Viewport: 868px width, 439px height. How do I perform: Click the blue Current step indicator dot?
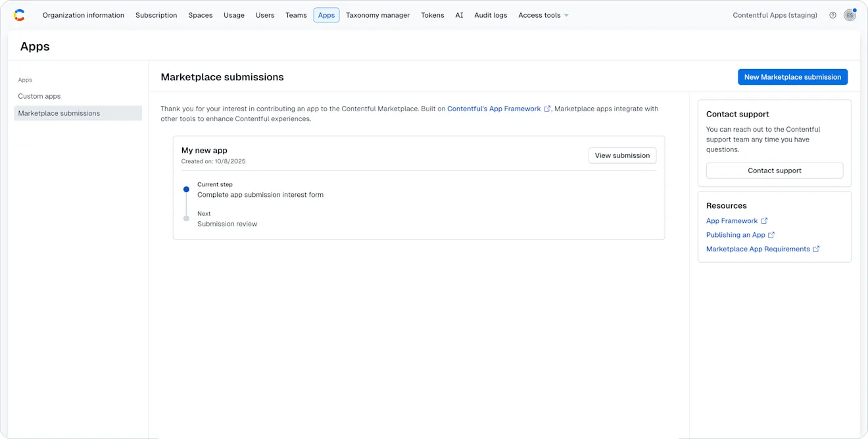pos(186,190)
